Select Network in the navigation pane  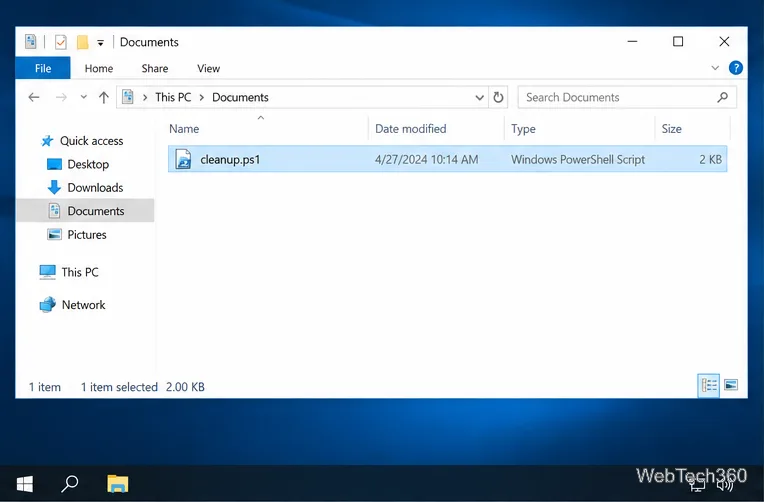83,305
